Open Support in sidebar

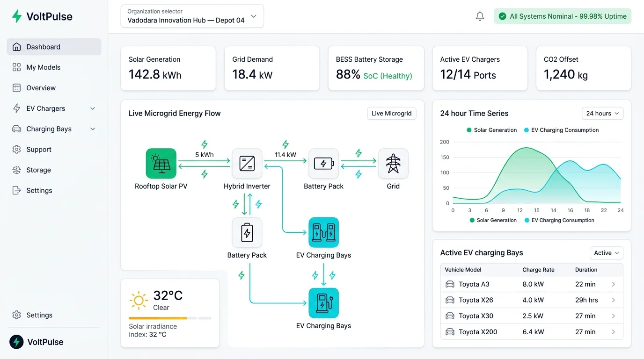coord(54,150)
